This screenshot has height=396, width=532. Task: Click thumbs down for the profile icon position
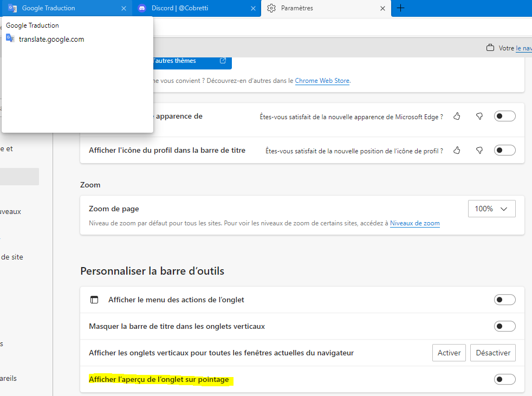pos(479,150)
